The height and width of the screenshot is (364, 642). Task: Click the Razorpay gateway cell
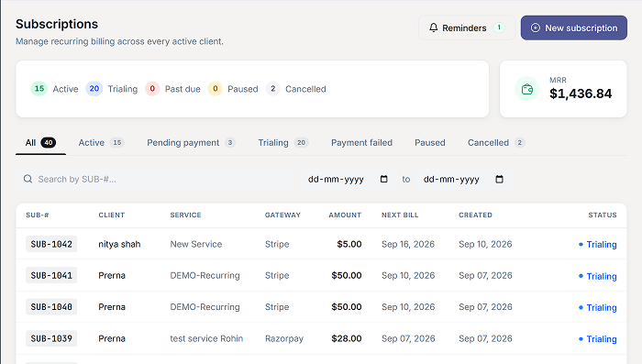click(284, 339)
